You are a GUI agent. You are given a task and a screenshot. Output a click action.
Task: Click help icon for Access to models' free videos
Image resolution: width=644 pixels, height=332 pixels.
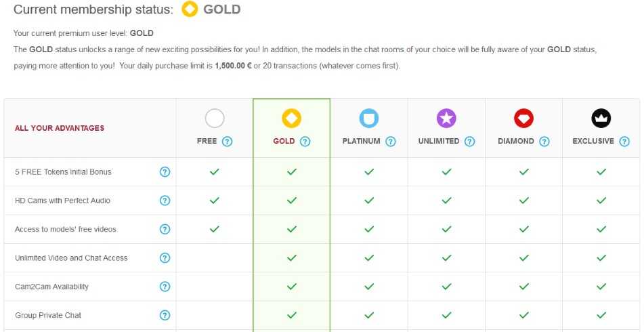click(x=165, y=229)
